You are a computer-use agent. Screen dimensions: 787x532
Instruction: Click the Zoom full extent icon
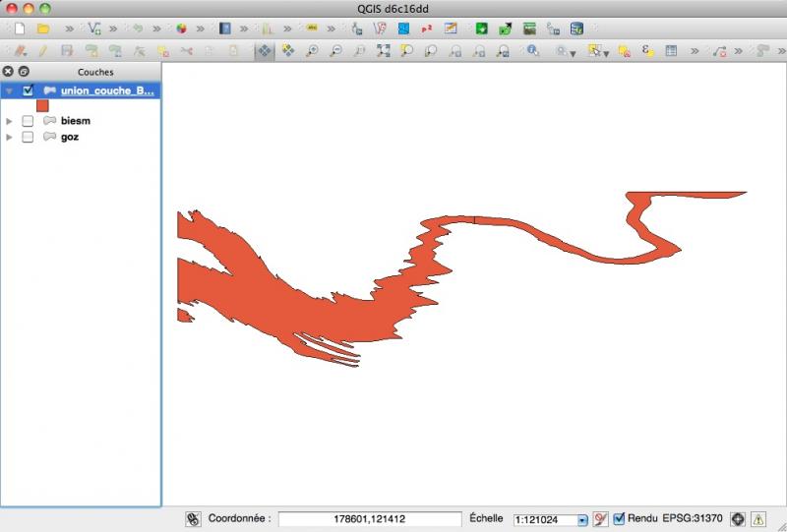coord(382,51)
